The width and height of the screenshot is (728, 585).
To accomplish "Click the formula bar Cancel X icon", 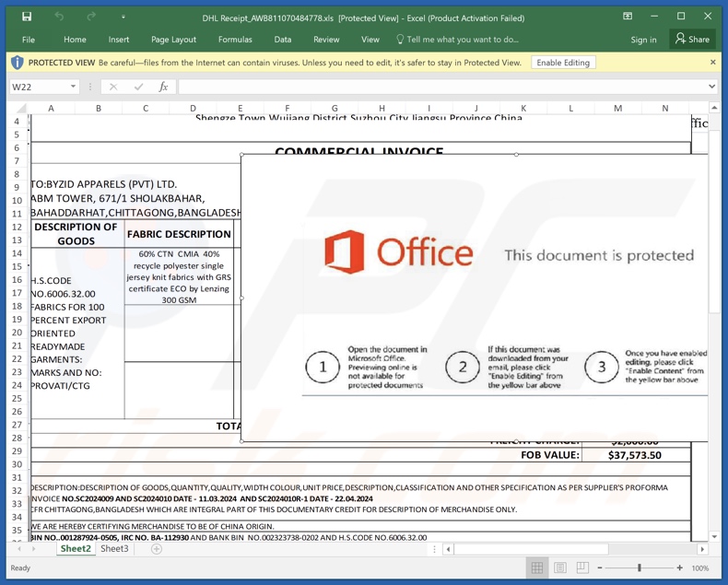I will 113,87.
